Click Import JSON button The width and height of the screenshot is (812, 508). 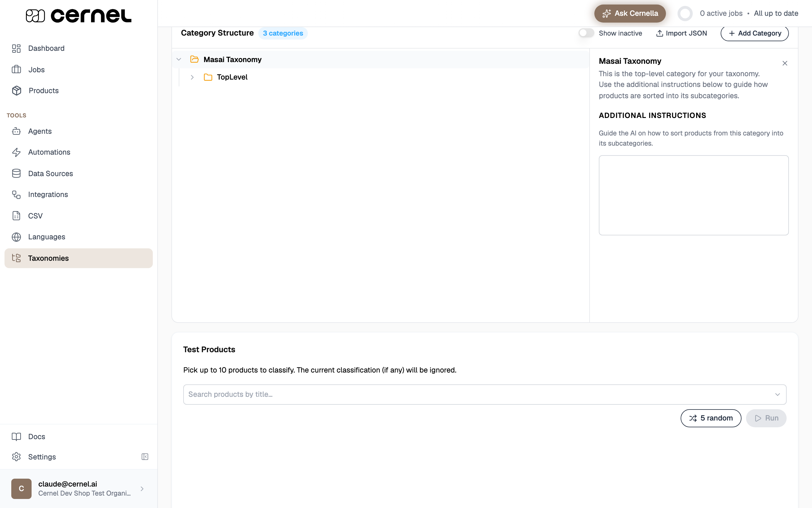coord(681,33)
